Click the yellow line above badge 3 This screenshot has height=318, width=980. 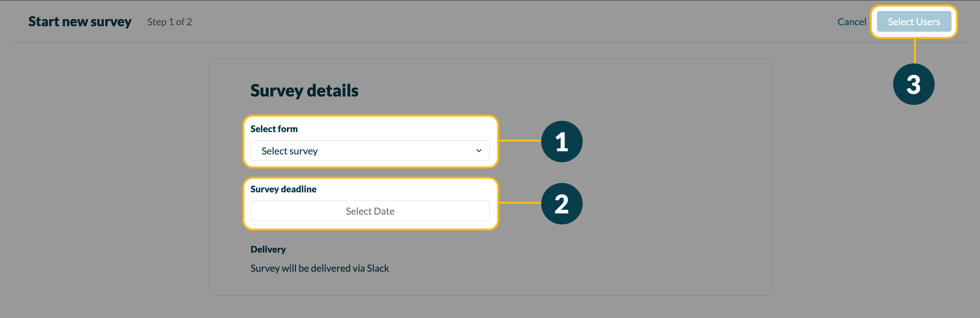pyautogui.click(x=915, y=51)
